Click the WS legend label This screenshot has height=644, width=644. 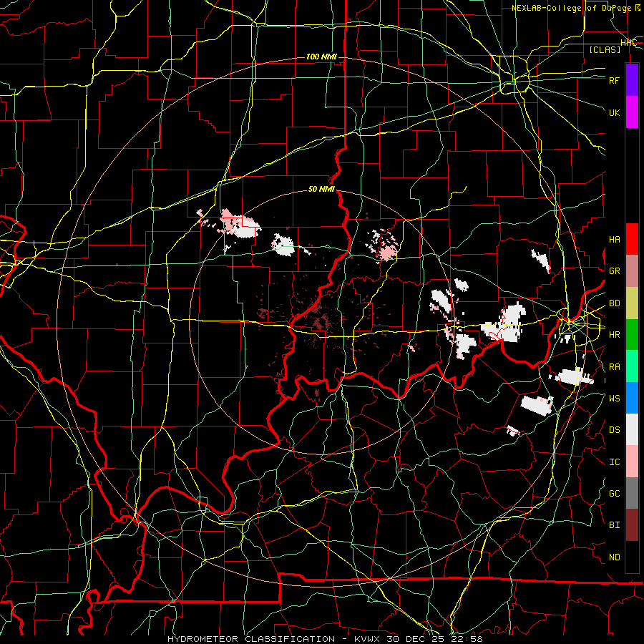(615, 399)
